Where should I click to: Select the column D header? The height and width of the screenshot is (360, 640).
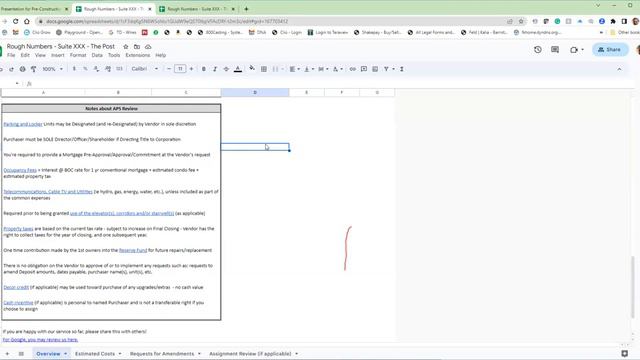pyautogui.click(x=255, y=93)
